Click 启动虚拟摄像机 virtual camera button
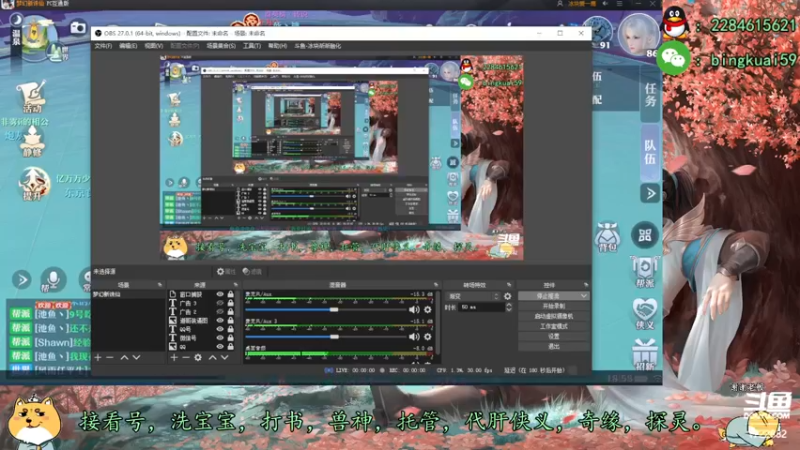 click(x=554, y=316)
